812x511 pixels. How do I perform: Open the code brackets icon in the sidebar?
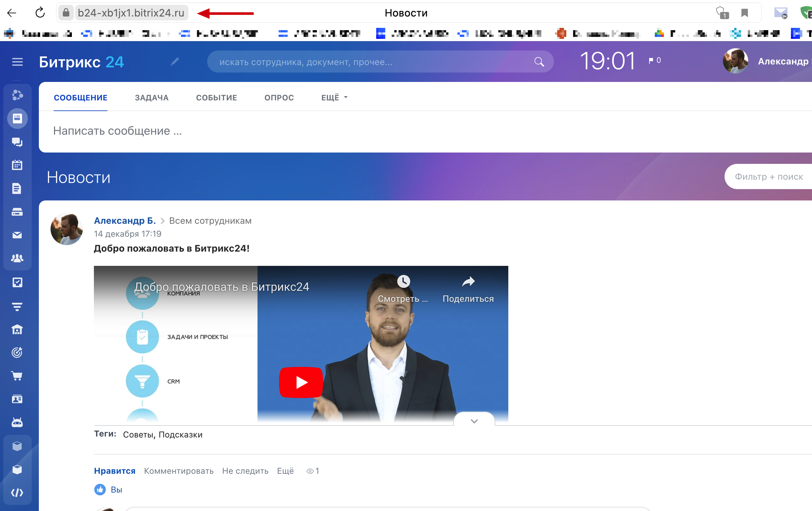[17, 493]
